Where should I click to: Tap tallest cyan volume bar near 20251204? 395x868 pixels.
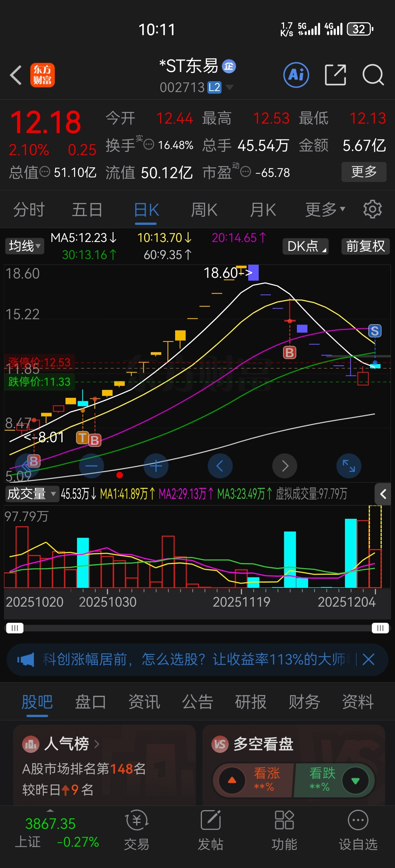[351, 553]
